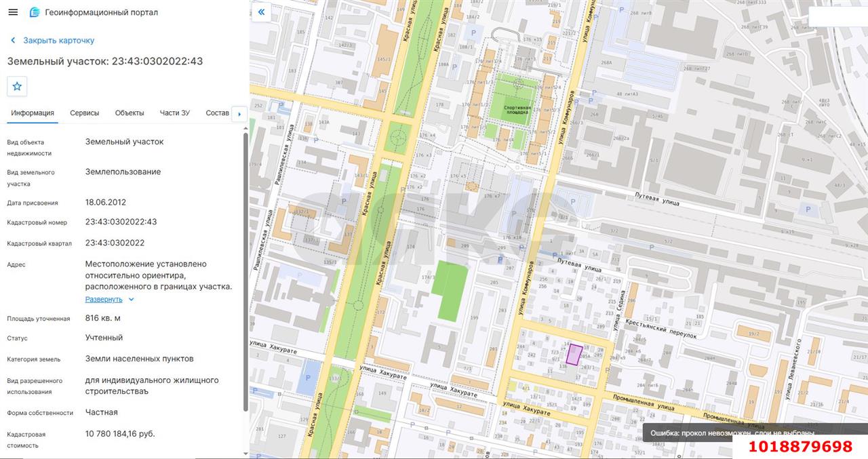Click the Геоинформационный портал logo icon
Viewport: 868px width, 459px height.
35,12
